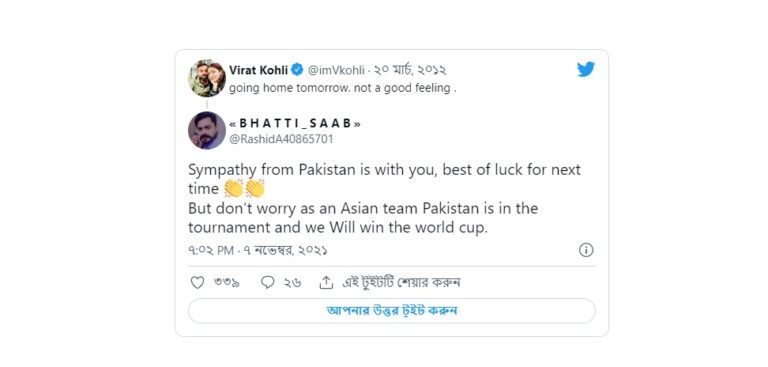Open the @imVkohli handle link
Viewport: 768px width, 367px height.
coord(336,71)
